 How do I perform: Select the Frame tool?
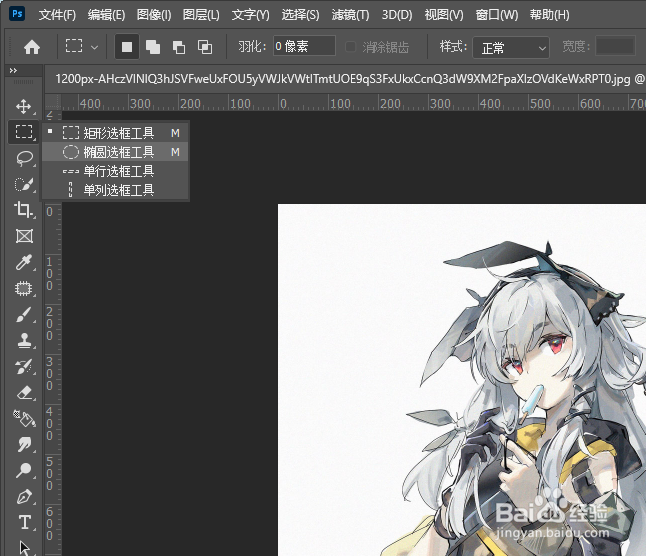(24, 236)
